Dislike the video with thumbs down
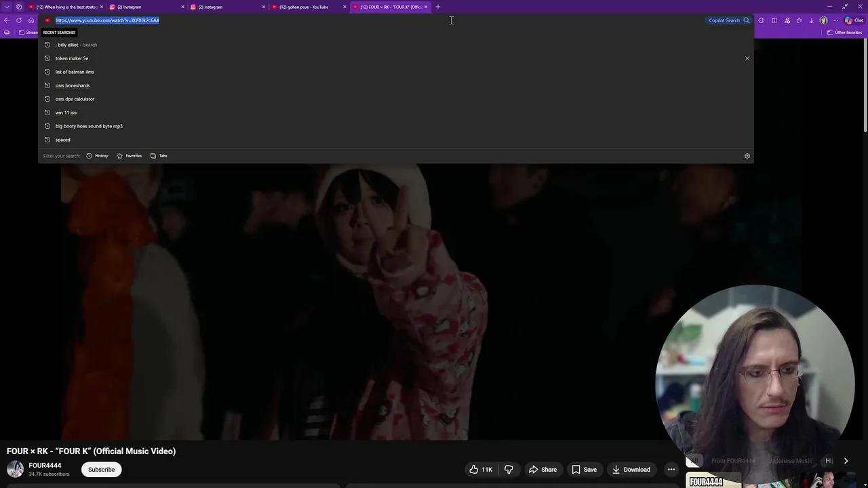Screen dimensions: 868x488 click(509, 470)
